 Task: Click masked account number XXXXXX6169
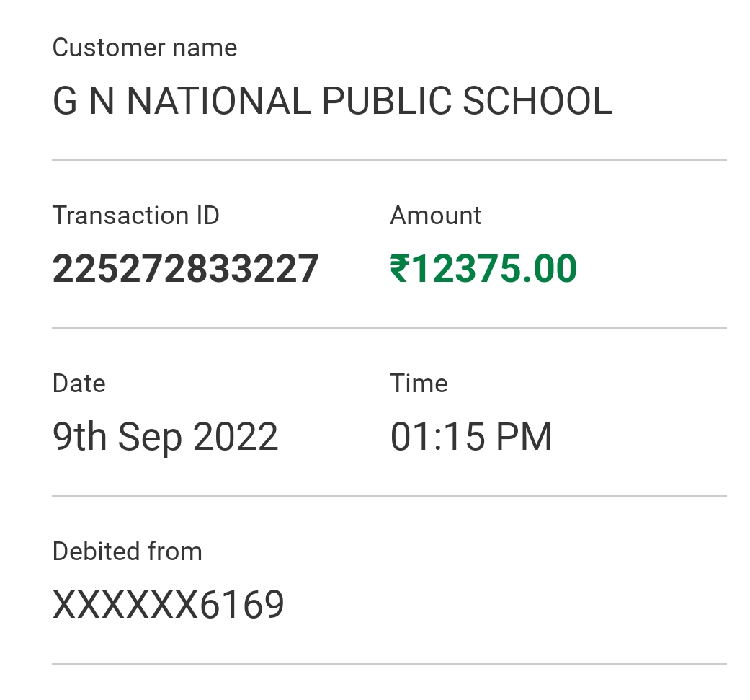click(x=169, y=605)
